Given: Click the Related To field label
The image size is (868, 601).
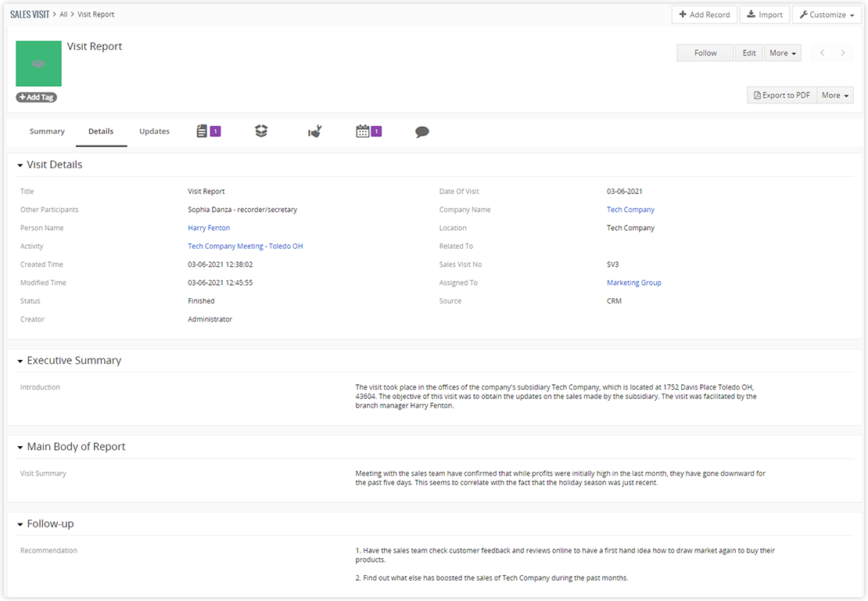Looking at the screenshot, I should pyautogui.click(x=456, y=246).
